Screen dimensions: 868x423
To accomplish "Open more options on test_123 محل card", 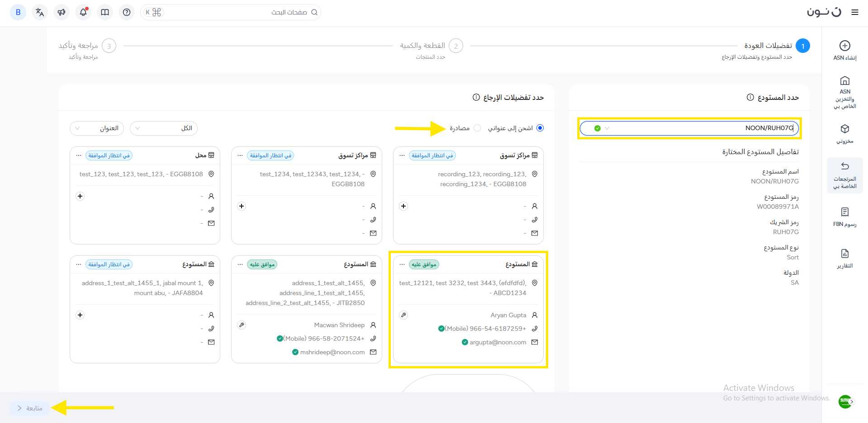I will click(79, 155).
